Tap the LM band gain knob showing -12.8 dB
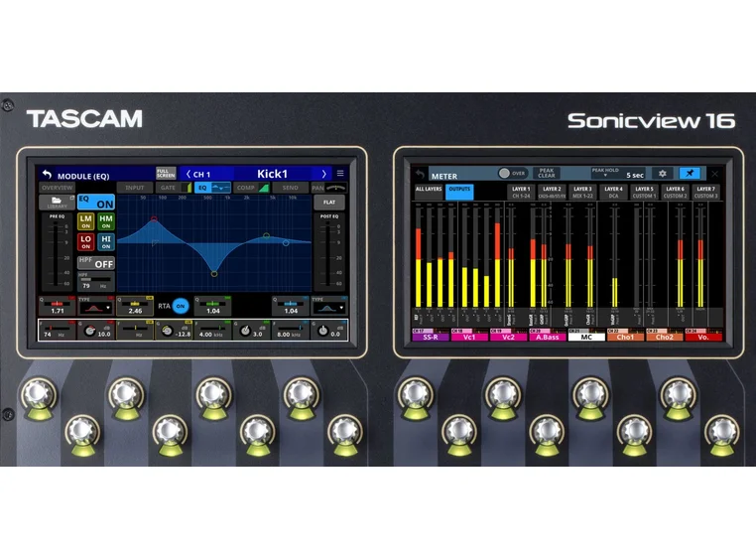This screenshot has height=558, width=756. [x=167, y=332]
